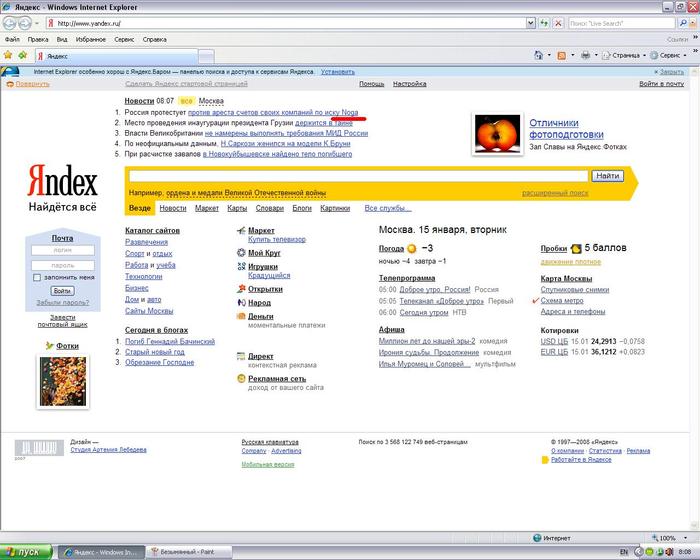Open the Файл menu
Screen dimensions: 700x560
pos(12,39)
